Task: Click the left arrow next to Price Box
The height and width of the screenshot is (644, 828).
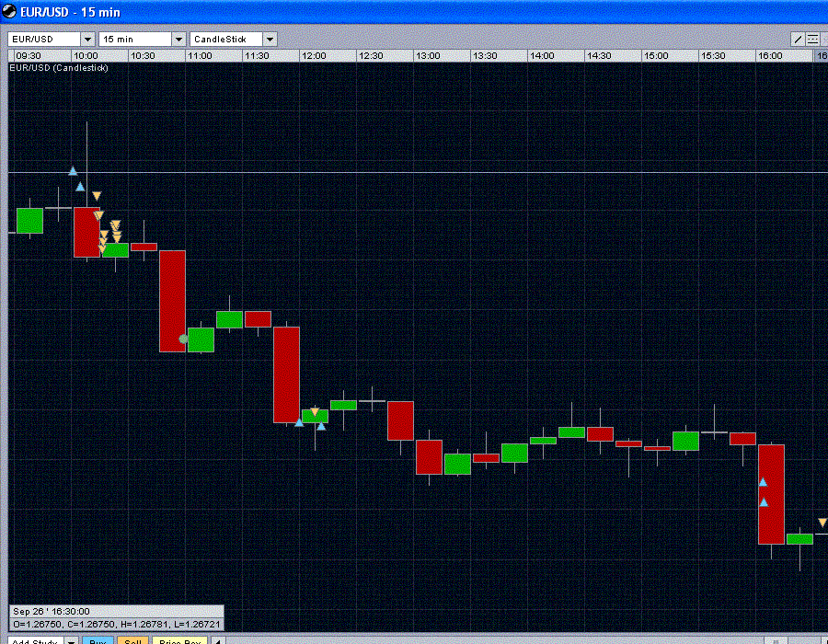Action: tap(217, 640)
